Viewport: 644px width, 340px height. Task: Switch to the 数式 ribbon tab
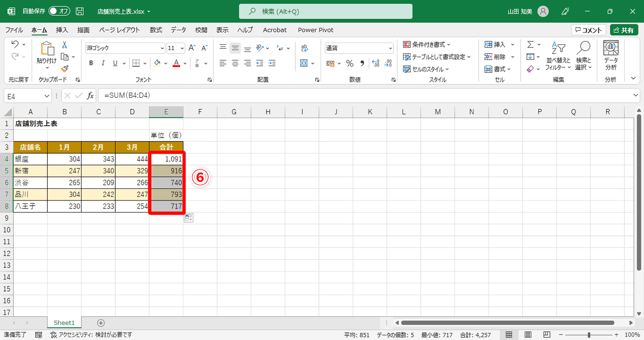click(155, 30)
